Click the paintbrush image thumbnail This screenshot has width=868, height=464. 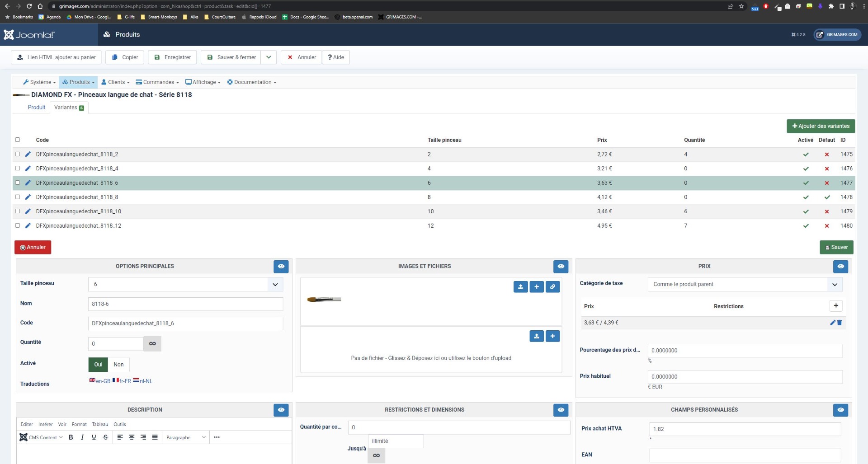pos(324,299)
